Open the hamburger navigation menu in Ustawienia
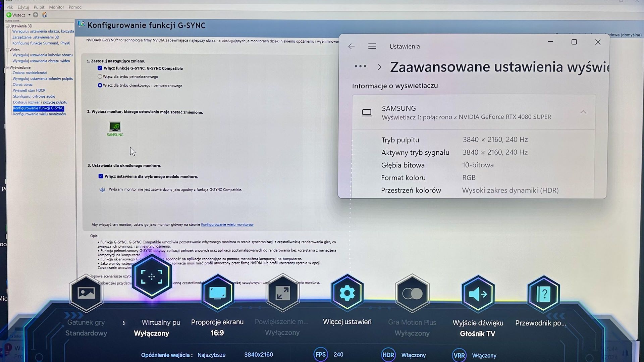The height and width of the screenshot is (362, 644). pyautogui.click(x=372, y=46)
